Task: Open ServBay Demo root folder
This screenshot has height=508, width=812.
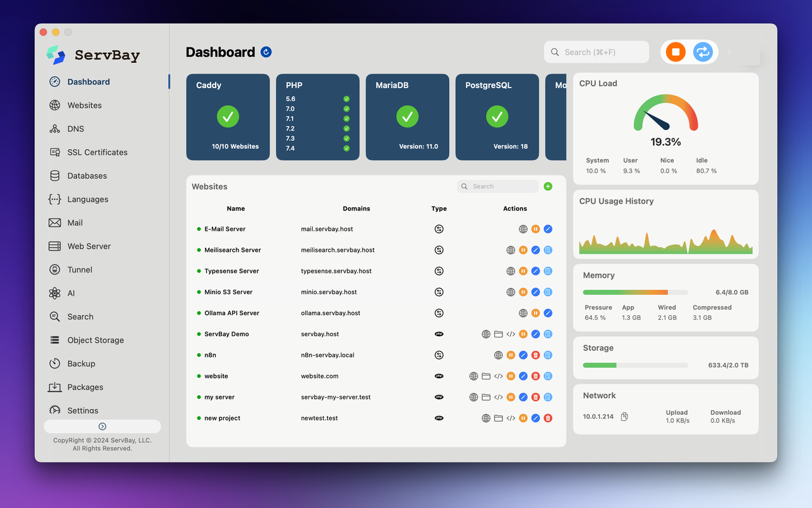Action: tap(498, 334)
